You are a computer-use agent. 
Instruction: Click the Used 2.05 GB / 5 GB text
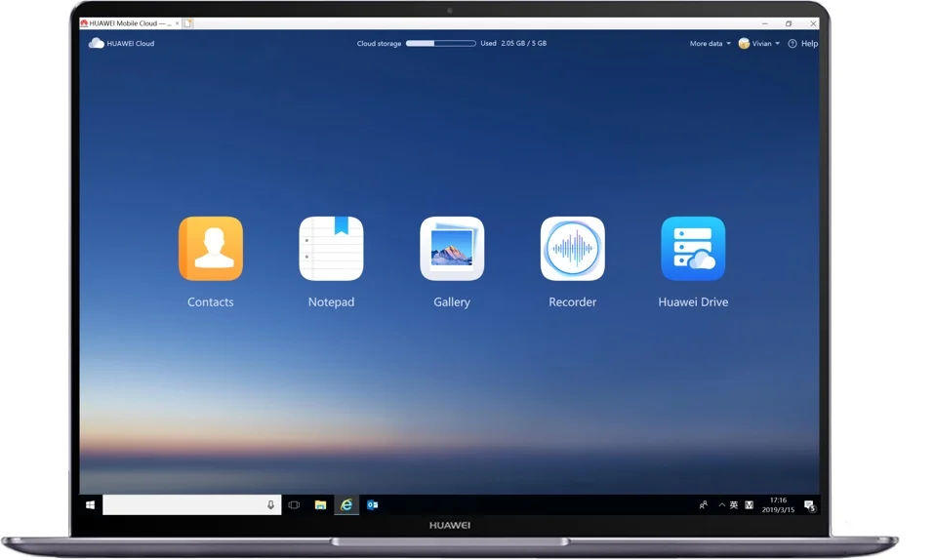(x=513, y=43)
